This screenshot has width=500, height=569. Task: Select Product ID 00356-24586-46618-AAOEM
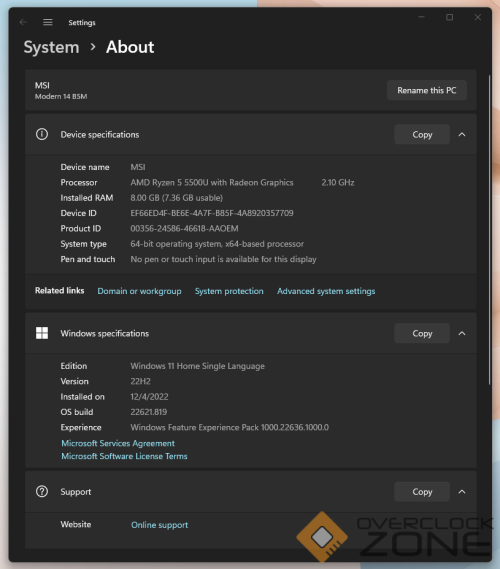tap(184, 229)
